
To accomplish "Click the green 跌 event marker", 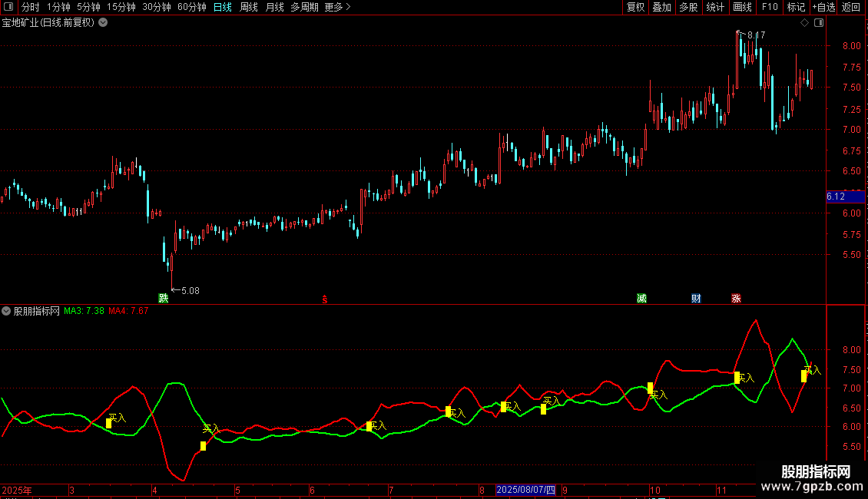I will pos(164,298).
